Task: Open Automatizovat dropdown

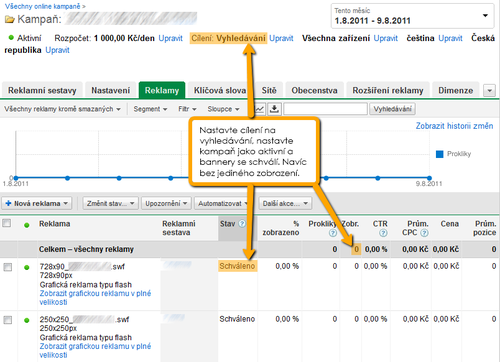Action: (x=222, y=203)
